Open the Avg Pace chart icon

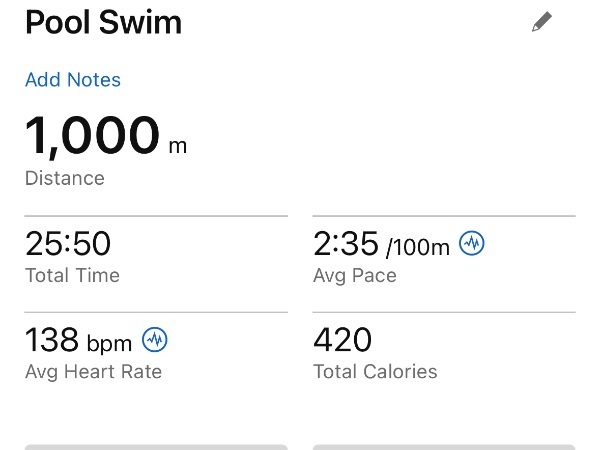coord(471,243)
